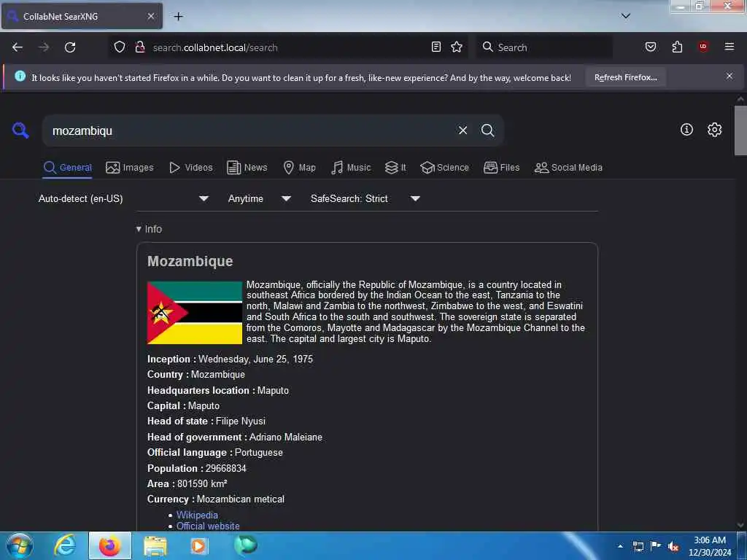Click the Firefox taskbar icon
Screen dimensions: 747x560
tap(110, 545)
